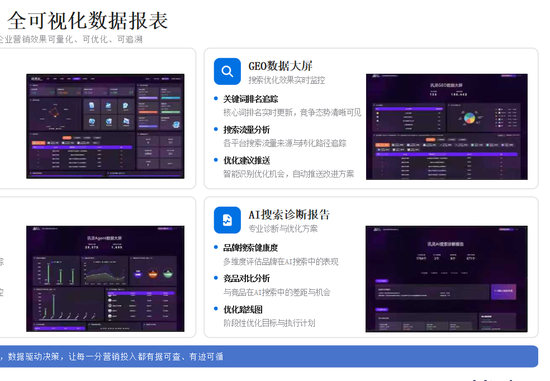Open the AI搜索诊断报告 screenshot thumbnail
550x381 pixels.
447,279
